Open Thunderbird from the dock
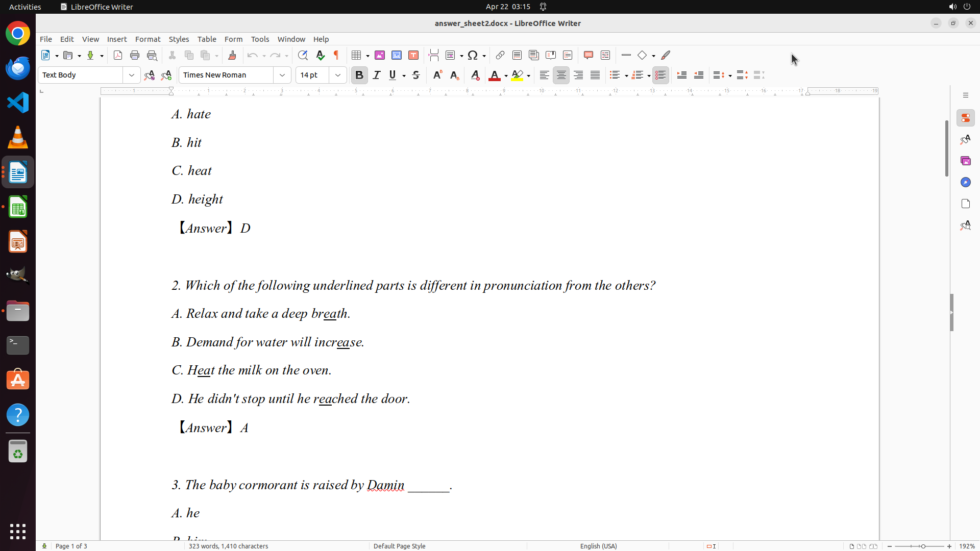Viewport: 980px width, 551px height. click(18, 68)
